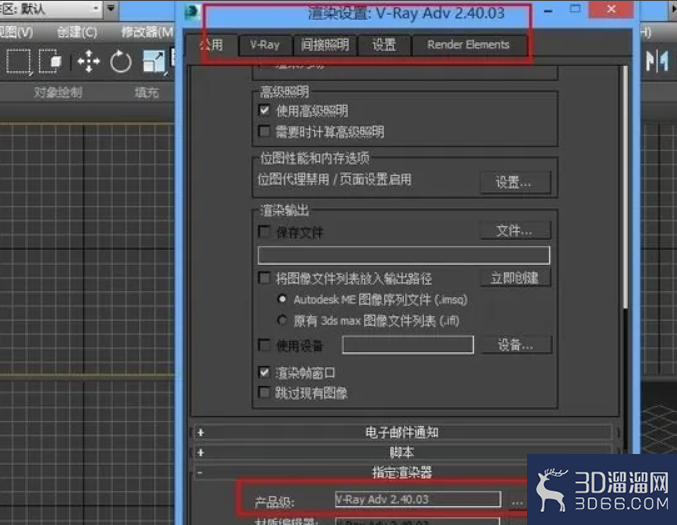The height and width of the screenshot is (525, 677).
Task: Select Autodesk ME 图像序列文件 (.imsq) option
Action: click(282, 299)
